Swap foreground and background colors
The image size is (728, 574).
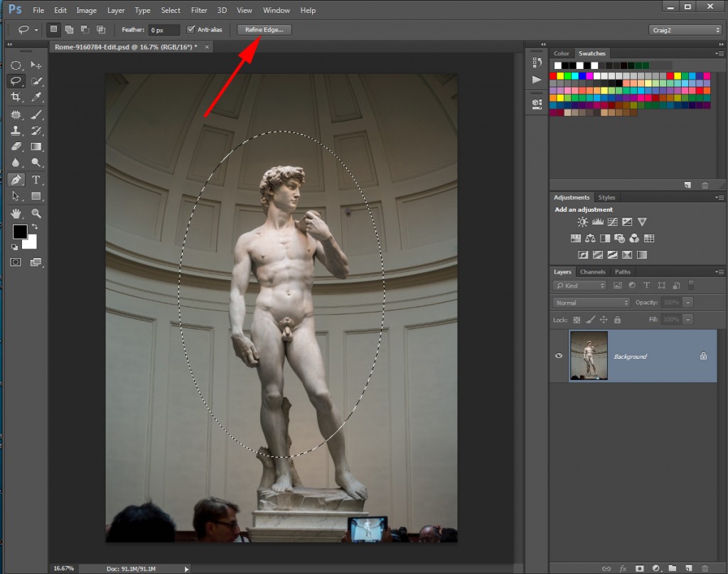(35, 227)
